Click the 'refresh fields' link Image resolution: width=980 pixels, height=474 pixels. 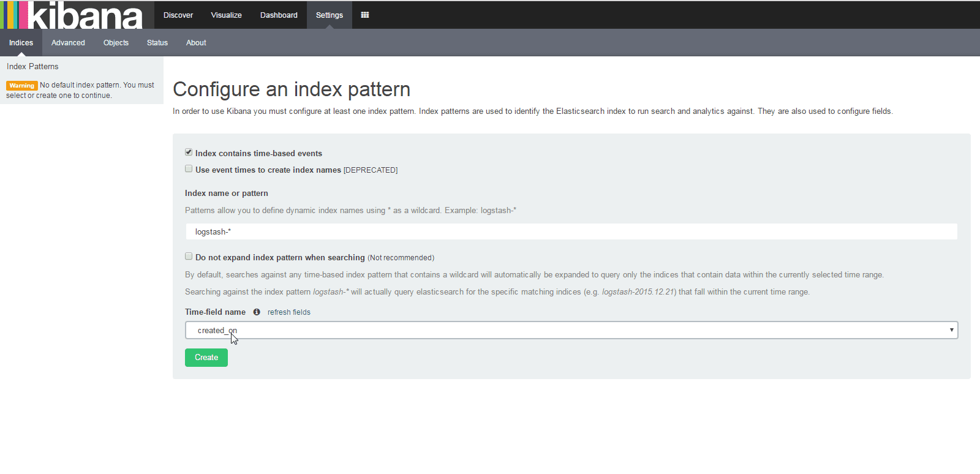click(289, 312)
